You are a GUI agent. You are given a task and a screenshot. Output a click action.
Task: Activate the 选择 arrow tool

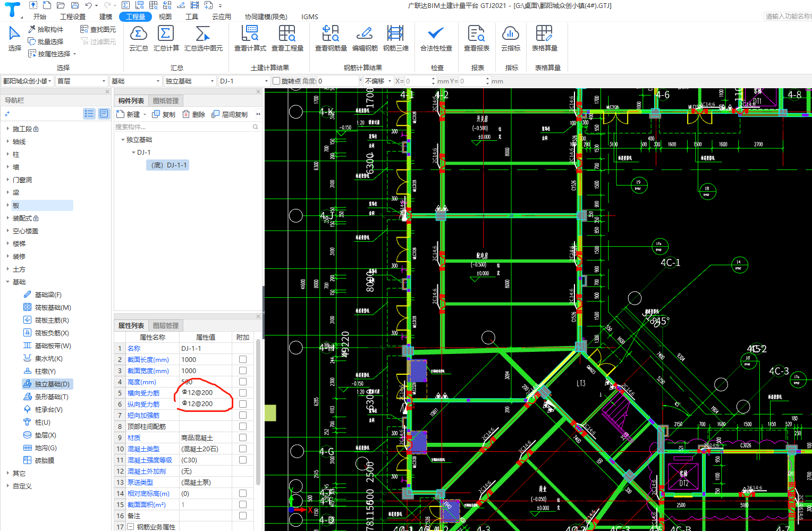14,38
